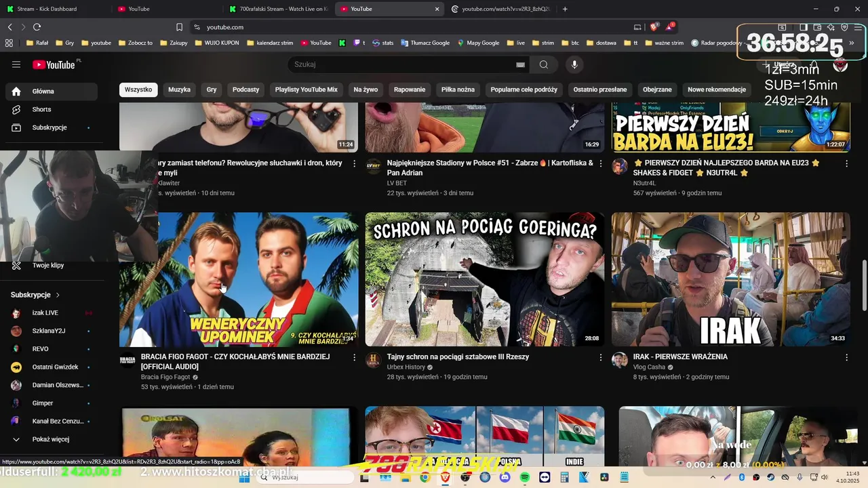The width and height of the screenshot is (868, 488).
Task: Show hidden system tray icons
Action: 714,477
